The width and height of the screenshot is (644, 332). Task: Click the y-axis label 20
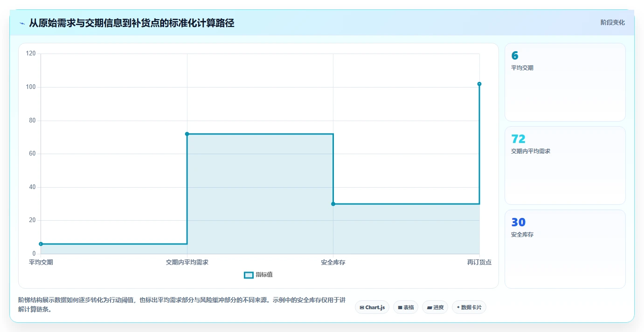[x=32, y=220]
